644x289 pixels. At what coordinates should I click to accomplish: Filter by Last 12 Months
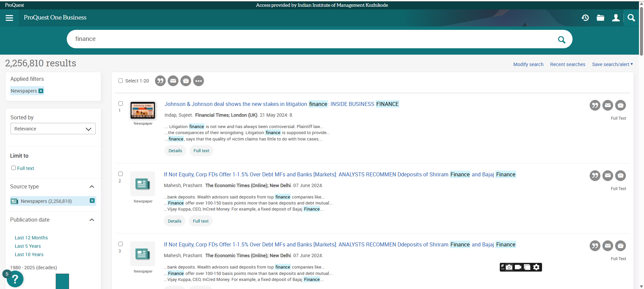(31, 238)
